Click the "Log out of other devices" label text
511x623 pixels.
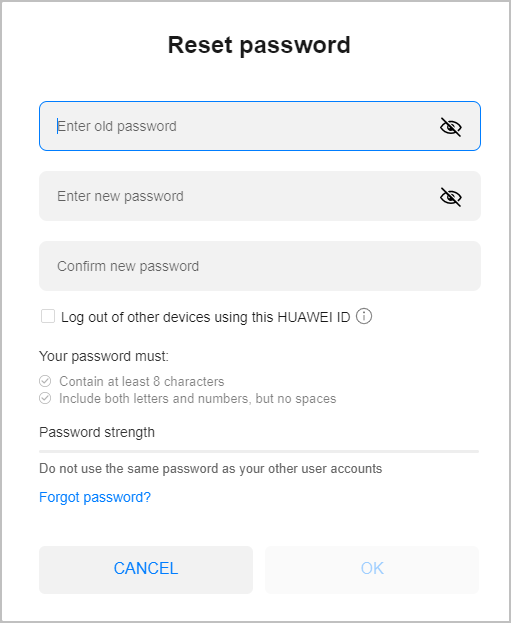click(x=205, y=317)
